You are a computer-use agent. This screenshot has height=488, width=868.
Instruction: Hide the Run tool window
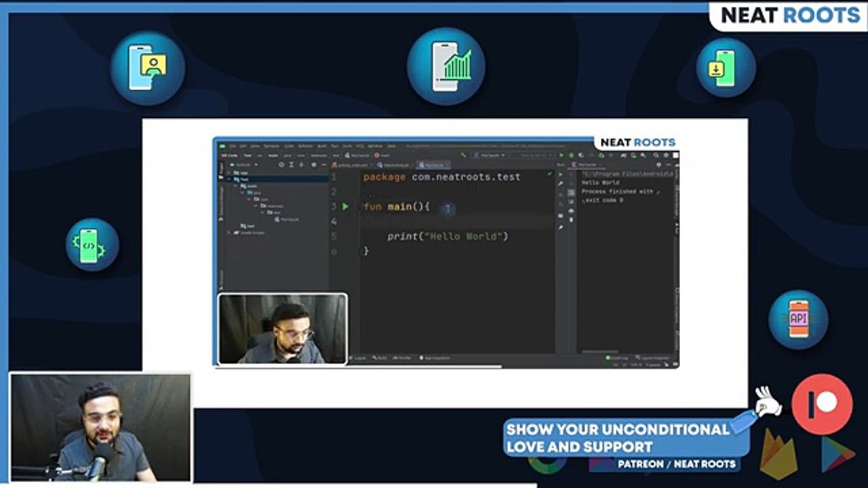pos(667,165)
